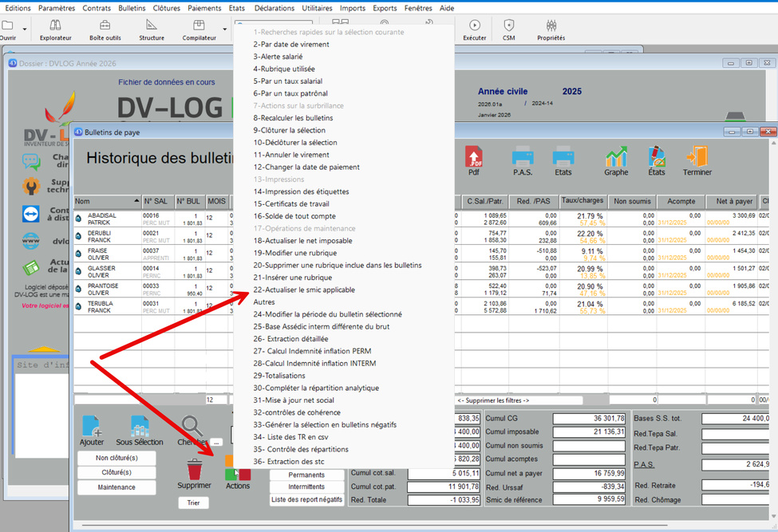Screen dimensions: 778x532
Task: Click the Pdf export icon
Action: click(474, 156)
